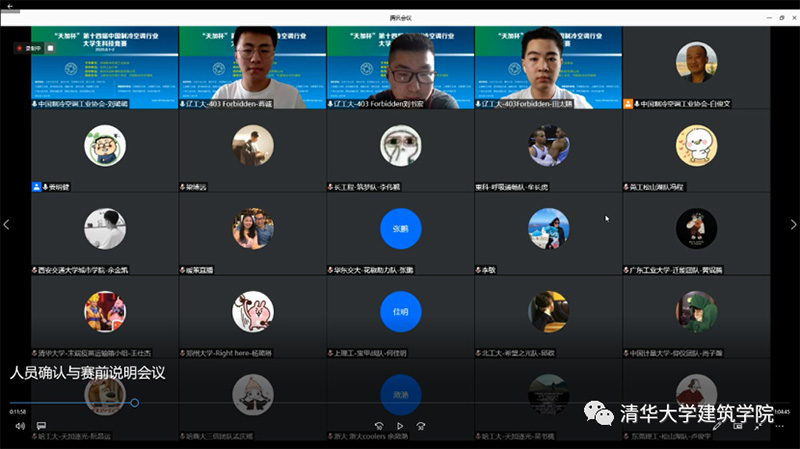
Task: Click the recording indicator label
Action: tap(30, 48)
